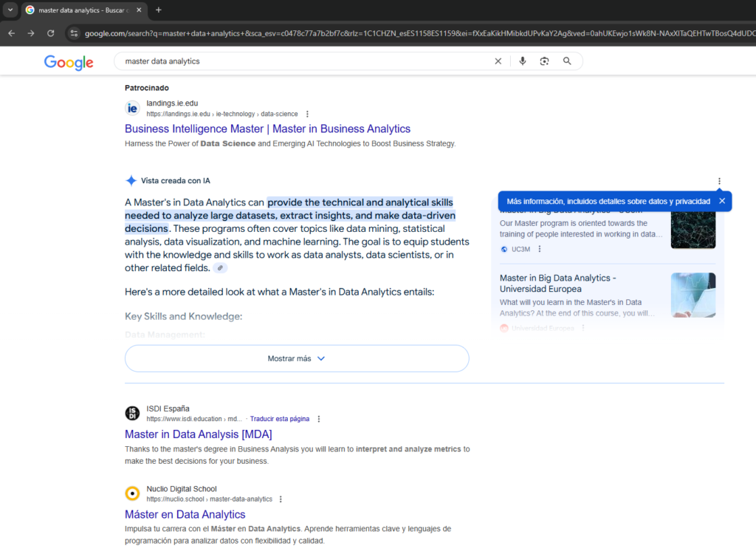Click the UC3M source favicon
Screen dimensions: 756x557
[x=504, y=250]
